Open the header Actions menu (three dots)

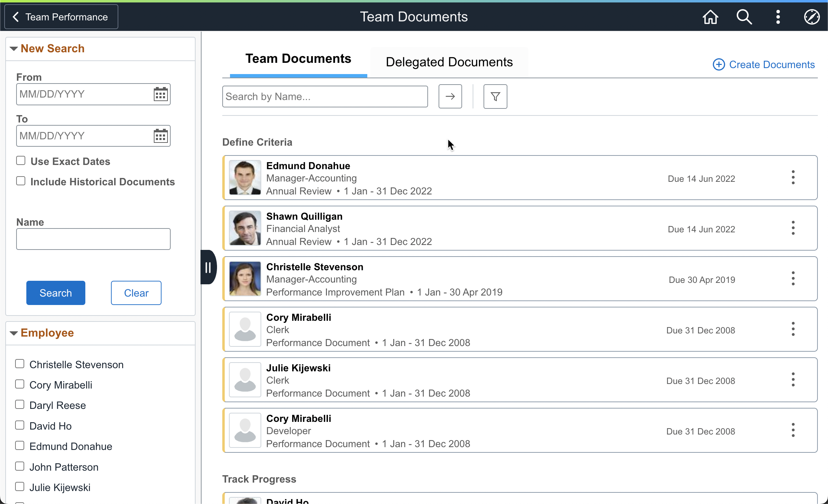(778, 17)
